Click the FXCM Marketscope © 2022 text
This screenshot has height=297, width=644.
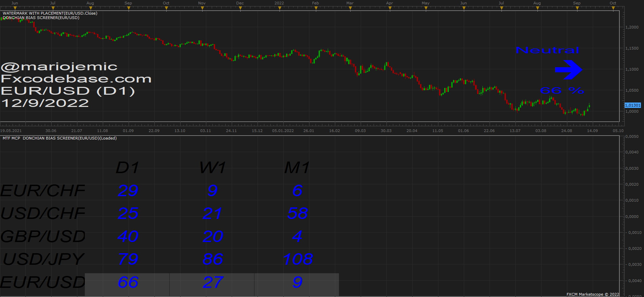(x=593, y=294)
